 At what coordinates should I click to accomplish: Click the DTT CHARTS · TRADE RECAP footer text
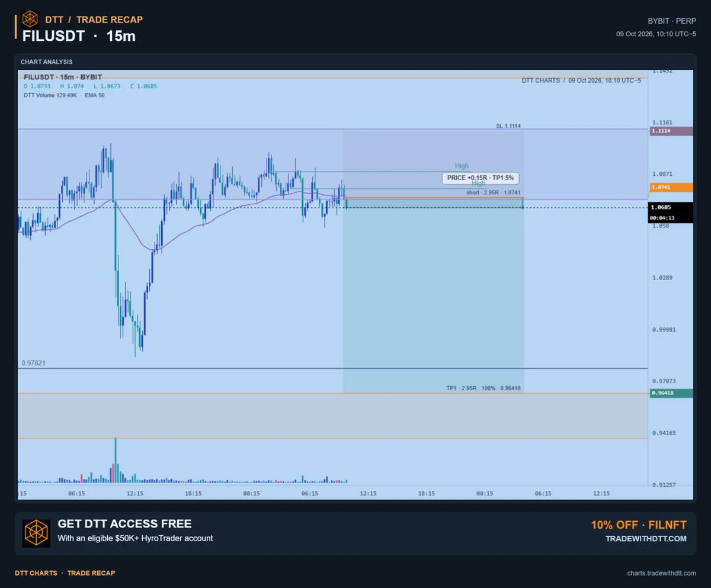click(x=65, y=573)
